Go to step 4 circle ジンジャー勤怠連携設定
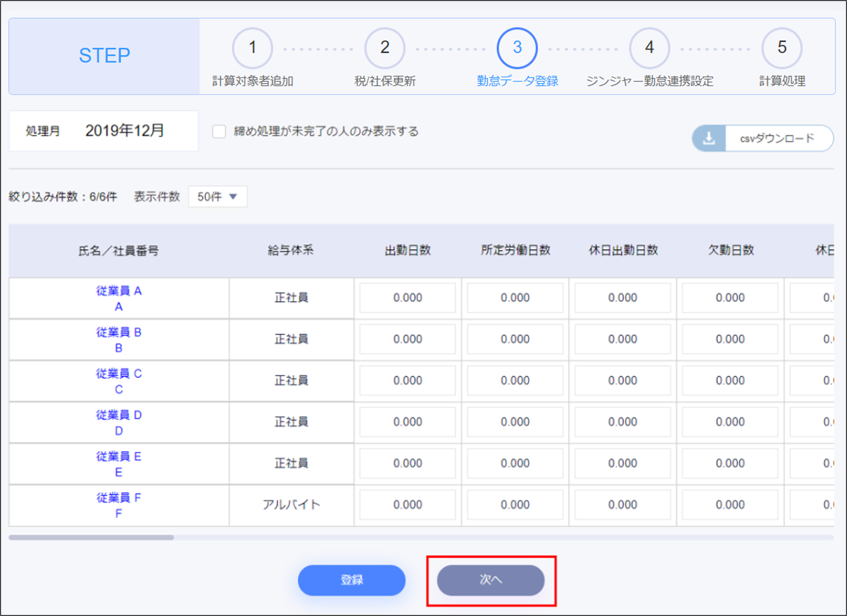 (x=649, y=48)
